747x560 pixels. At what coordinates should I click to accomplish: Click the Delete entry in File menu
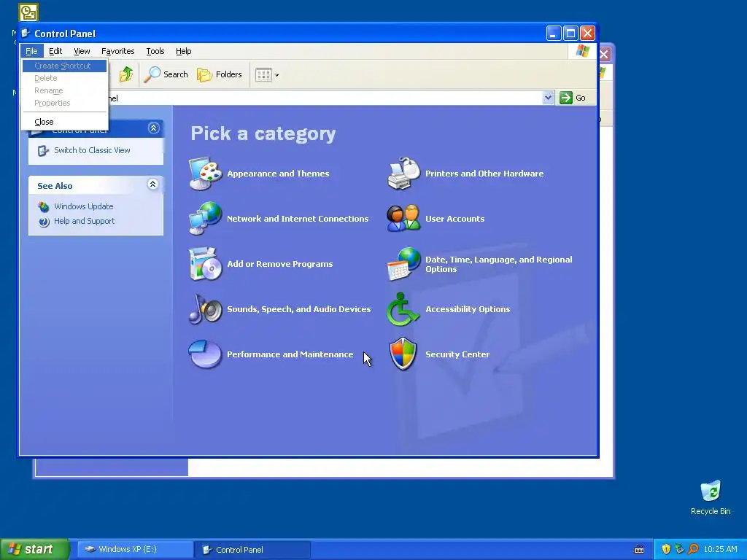(65, 78)
